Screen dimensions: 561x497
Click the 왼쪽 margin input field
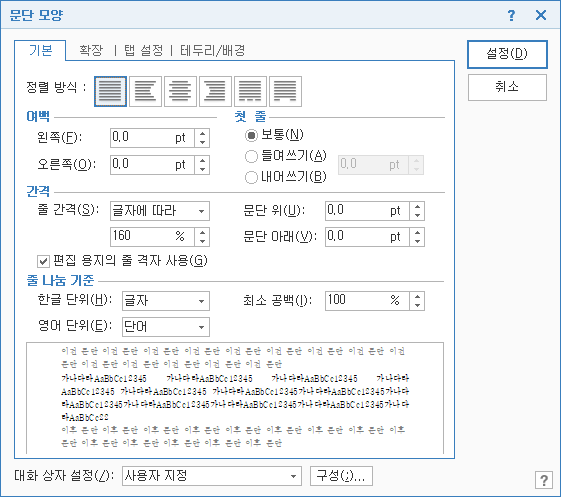point(152,138)
